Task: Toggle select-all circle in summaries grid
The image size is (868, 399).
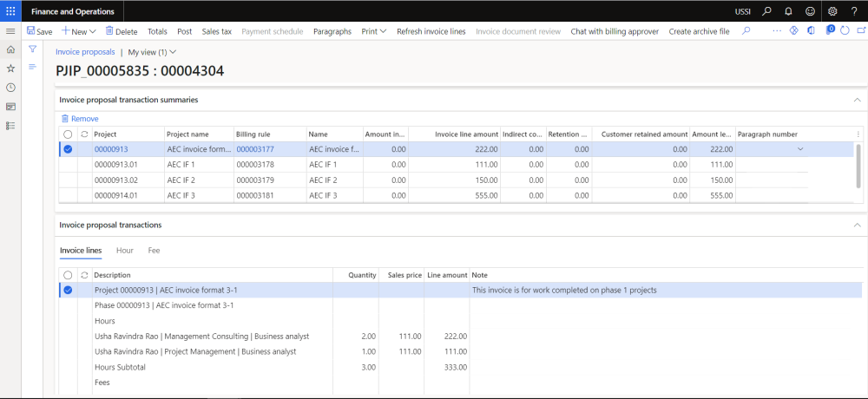Action: 68,134
